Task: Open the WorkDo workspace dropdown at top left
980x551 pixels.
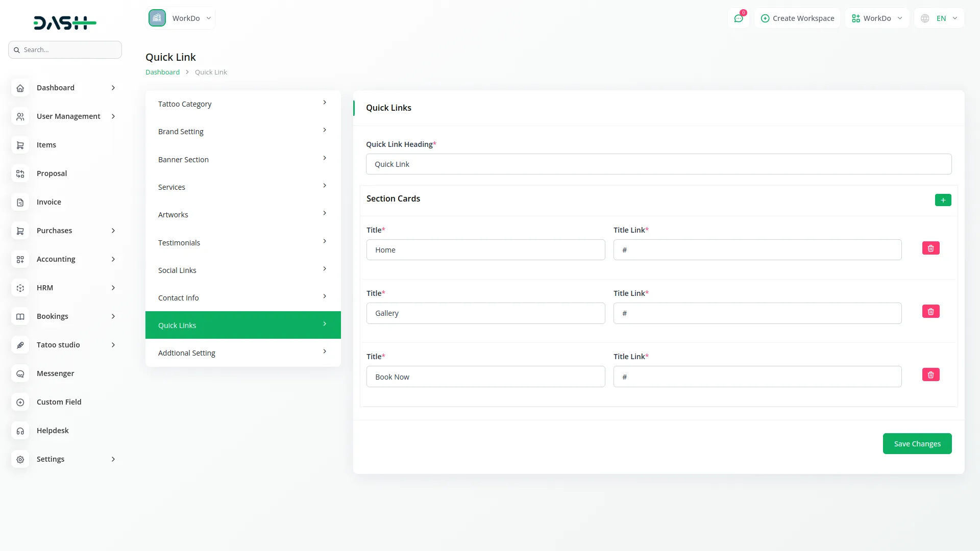Action: [x=181, y=18]
